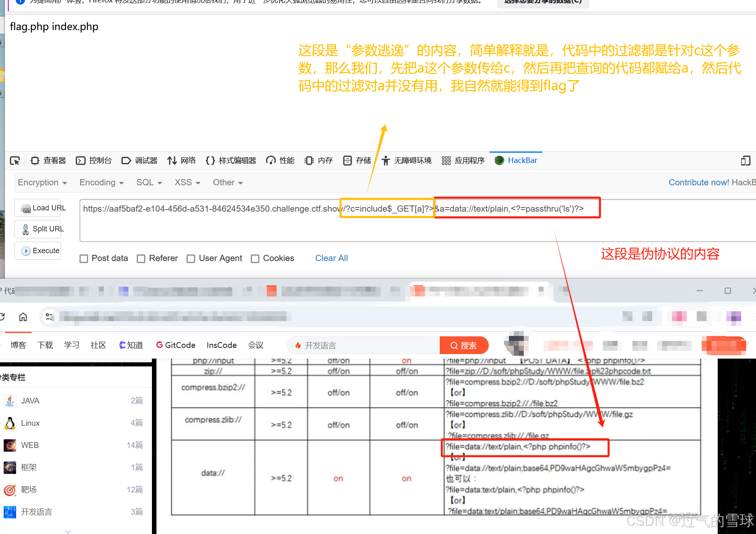
Task: Enable the Cookies checkbox
Action: pyautogui.click(x=254, y=258)
